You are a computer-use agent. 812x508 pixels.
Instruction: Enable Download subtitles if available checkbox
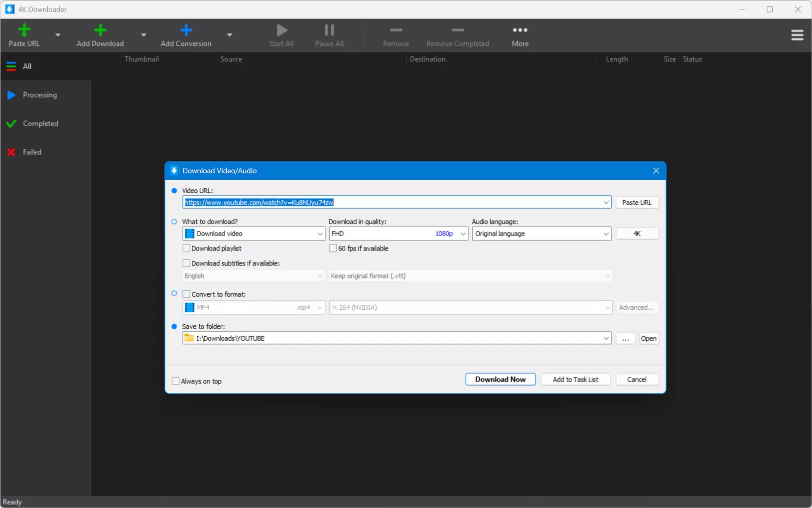tap(186, 263)
